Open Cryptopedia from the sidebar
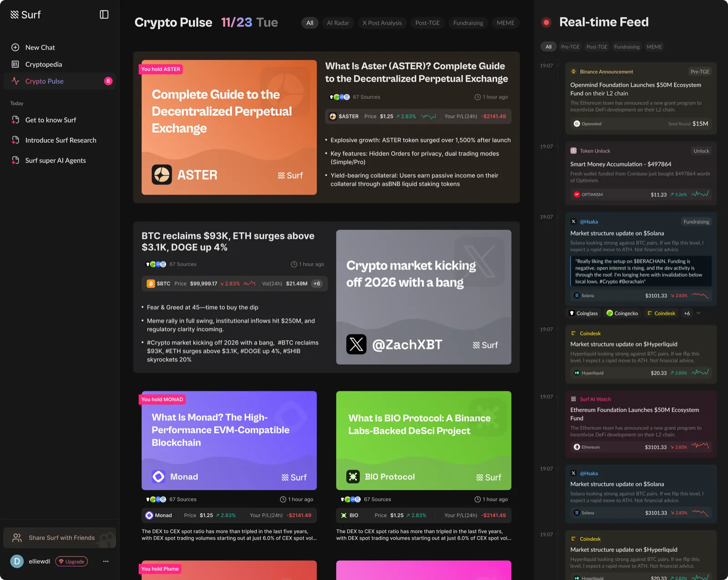This screenshot has width=728, height=580. click(x=60, y=64)
